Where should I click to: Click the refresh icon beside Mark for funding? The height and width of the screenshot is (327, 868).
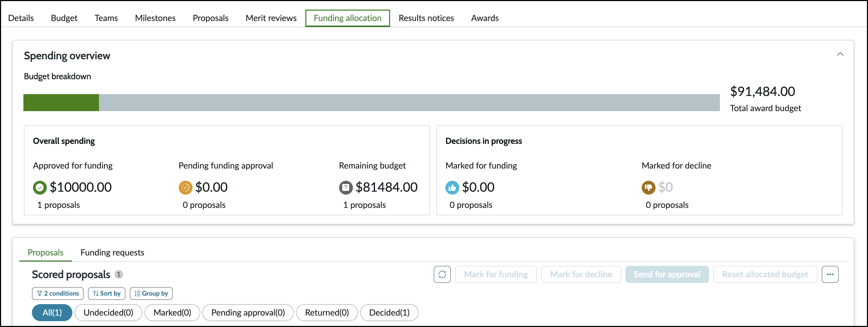tap(442, 274)
